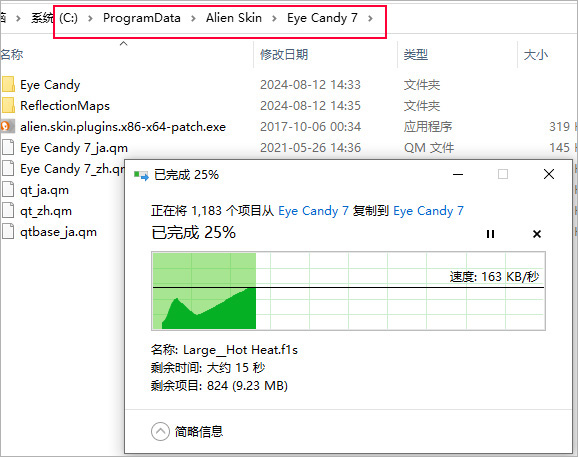Navigate to 系统 (C:) breadcrumb
Screen dimensions: 578x457
click(x=54, y=18)
